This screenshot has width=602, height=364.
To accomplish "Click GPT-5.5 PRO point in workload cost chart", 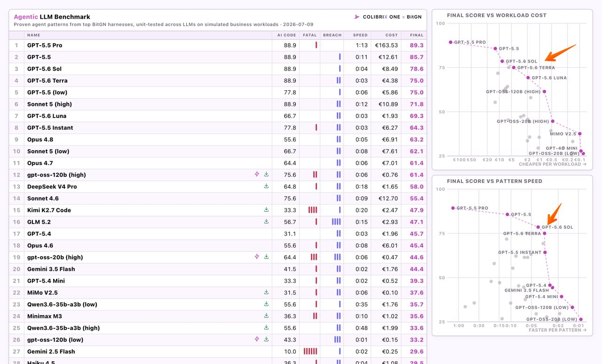I will (x=451, y=42).
